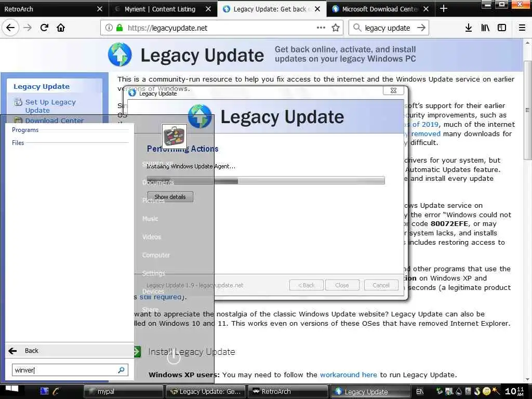Open the 'still required' link
This screenshot has width=532, height=399.
coord(161,297)
